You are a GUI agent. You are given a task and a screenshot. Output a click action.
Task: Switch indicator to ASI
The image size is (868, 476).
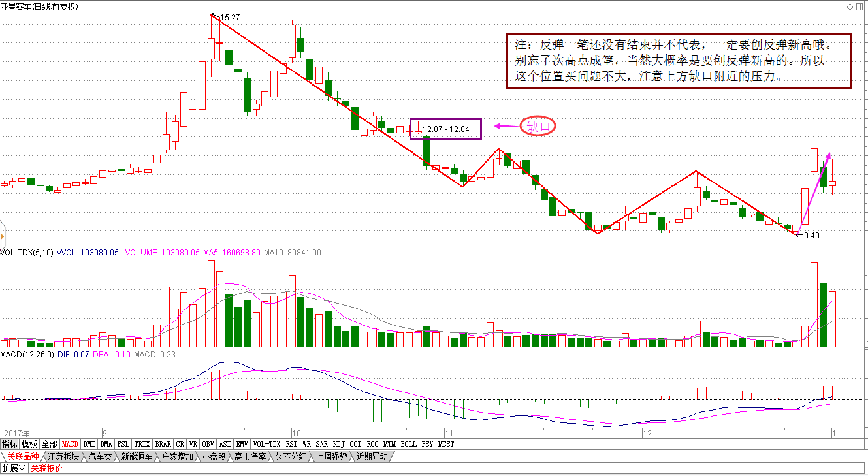(x=225, y=444)
